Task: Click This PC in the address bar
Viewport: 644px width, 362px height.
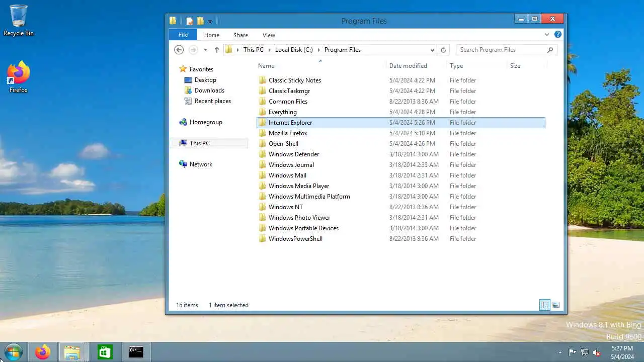Action: point(253,50)
